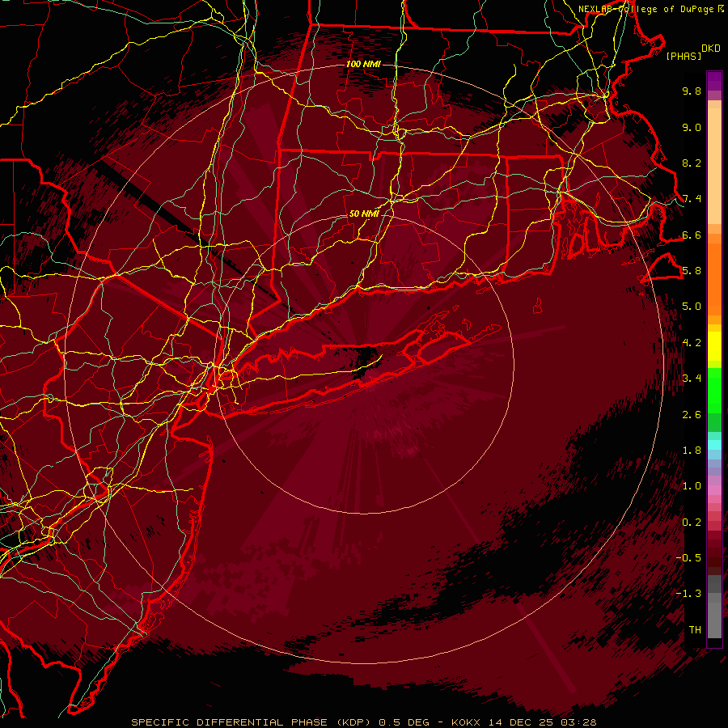Pick the purple segment atop the color bar
This screenshot has width=728, height=728.
coord(714,81)
